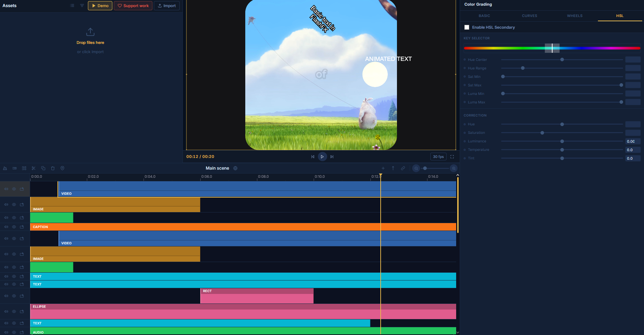Delete the selected clip with the trash icon
This screenshot has height=335, width=644.
(x=53, y=168)
